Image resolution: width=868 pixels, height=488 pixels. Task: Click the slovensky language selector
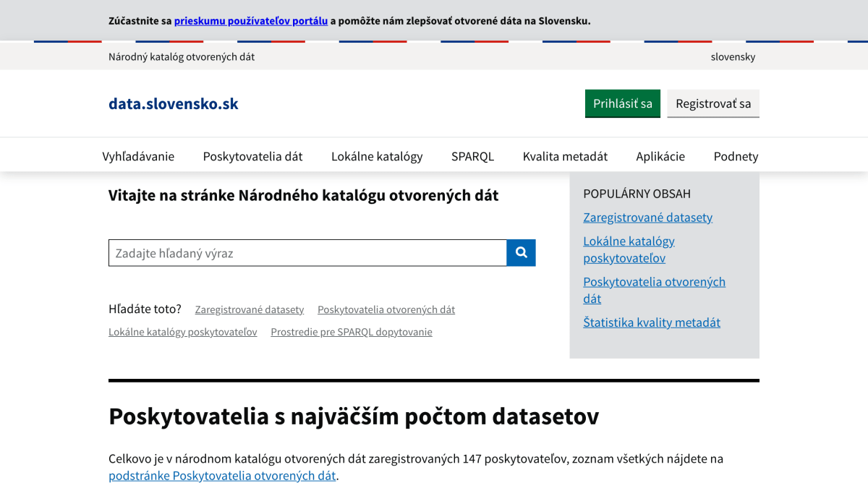pos(733,56)
